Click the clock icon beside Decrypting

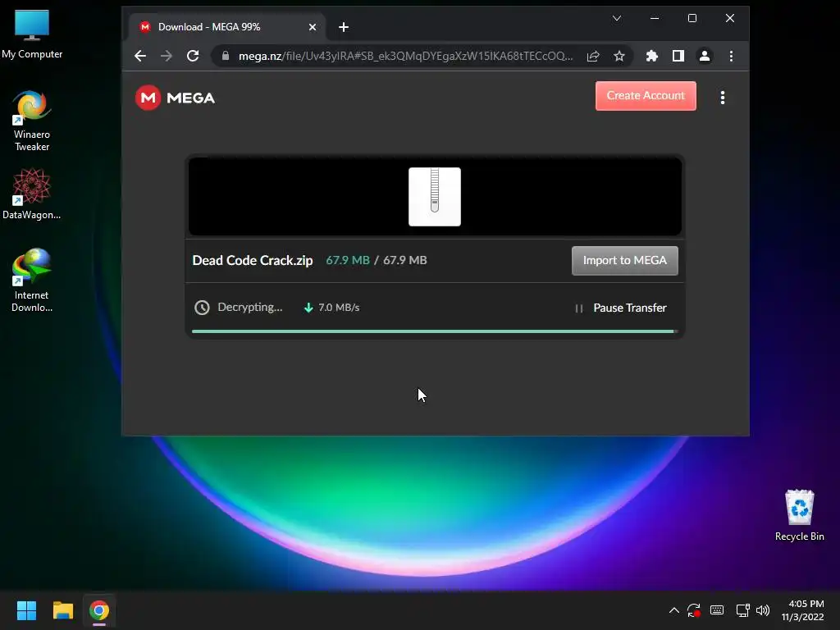[x=202, y=308]
